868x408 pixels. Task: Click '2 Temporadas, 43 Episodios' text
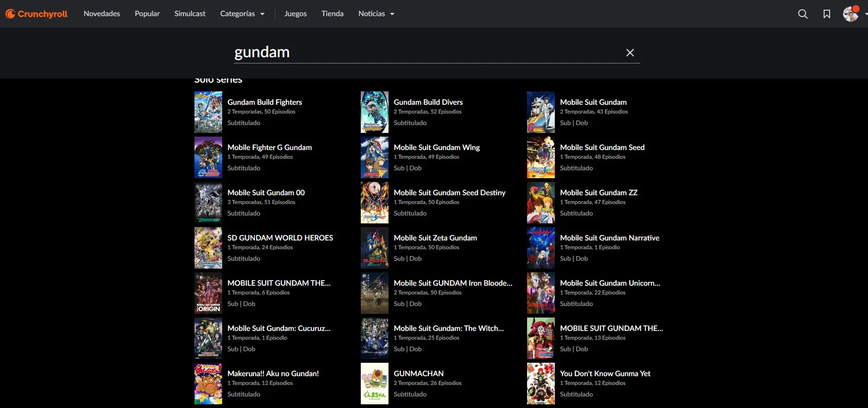(x=594, y=112)
